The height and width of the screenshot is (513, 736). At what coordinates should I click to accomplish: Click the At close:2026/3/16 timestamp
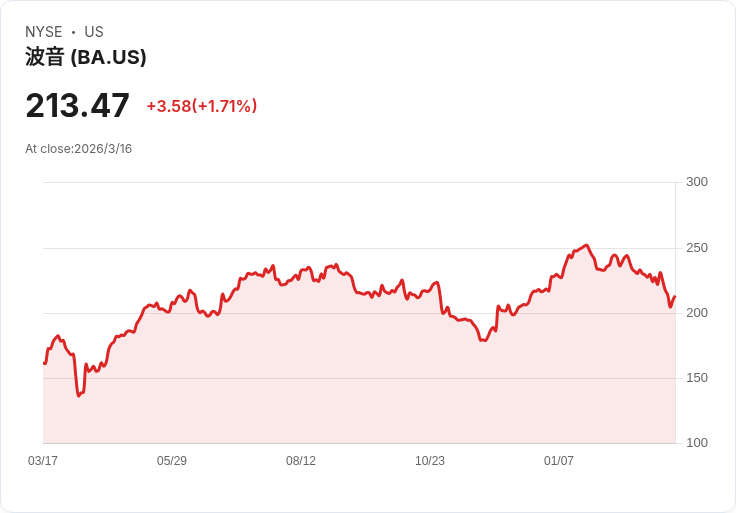(x=79, y=149)
